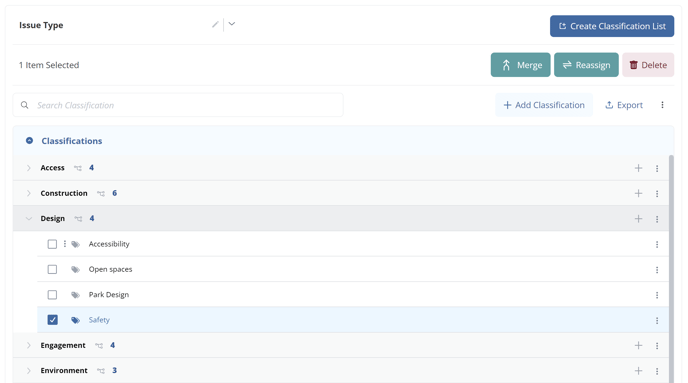Click the hierarchy icon next to Design
The width and height of the screenshot is (688, 383).
point(78,218)
